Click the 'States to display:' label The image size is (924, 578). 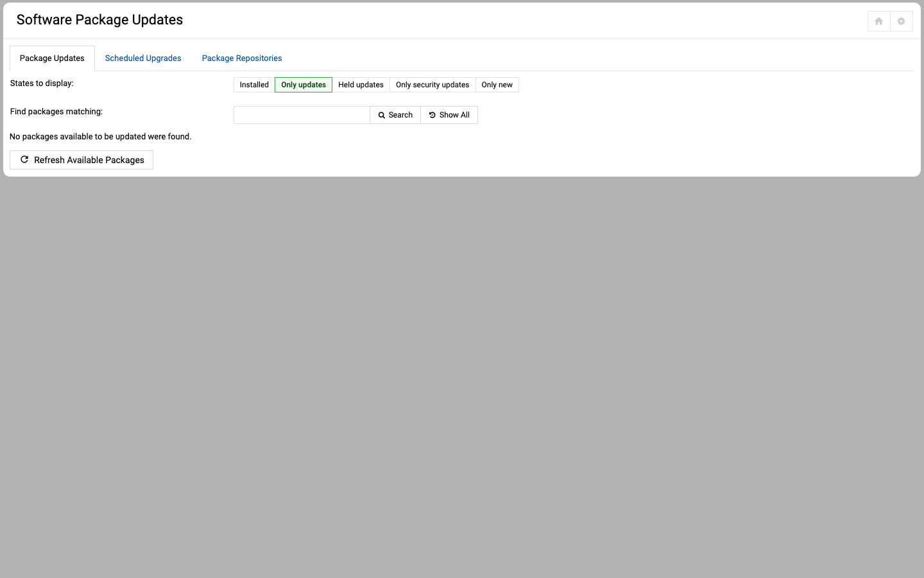(x=42, y=83)
